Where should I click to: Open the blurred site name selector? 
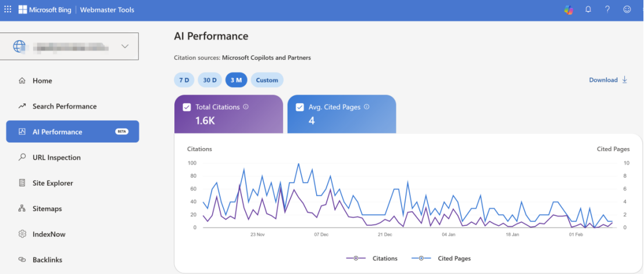pyautogui.click(x=70, y=46)
